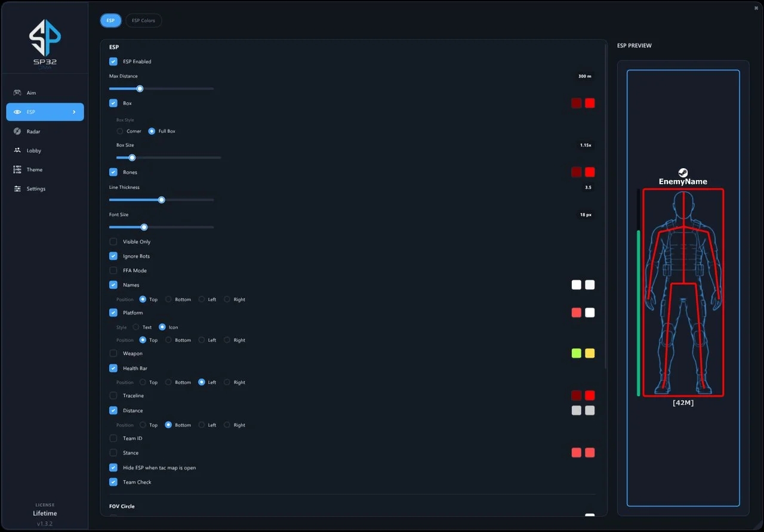Image resolution: width=764 pixels, height=532 pixels.
Task: Switch to the ESP tab
Action: click(110, 20)
